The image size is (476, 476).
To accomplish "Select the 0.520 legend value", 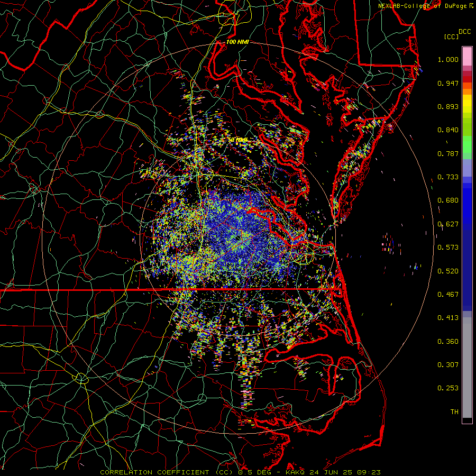I will pos(448,271).
